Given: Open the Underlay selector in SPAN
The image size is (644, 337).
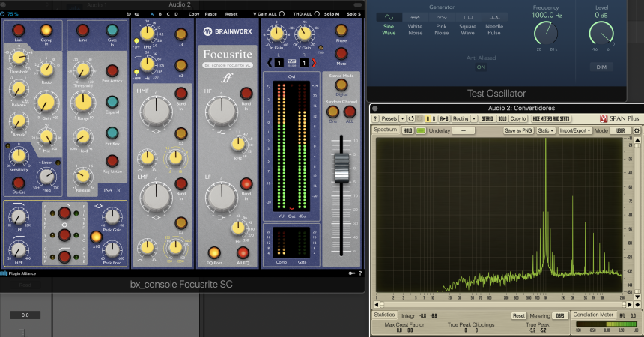Looking at the screenshot, I should (464, 130).
